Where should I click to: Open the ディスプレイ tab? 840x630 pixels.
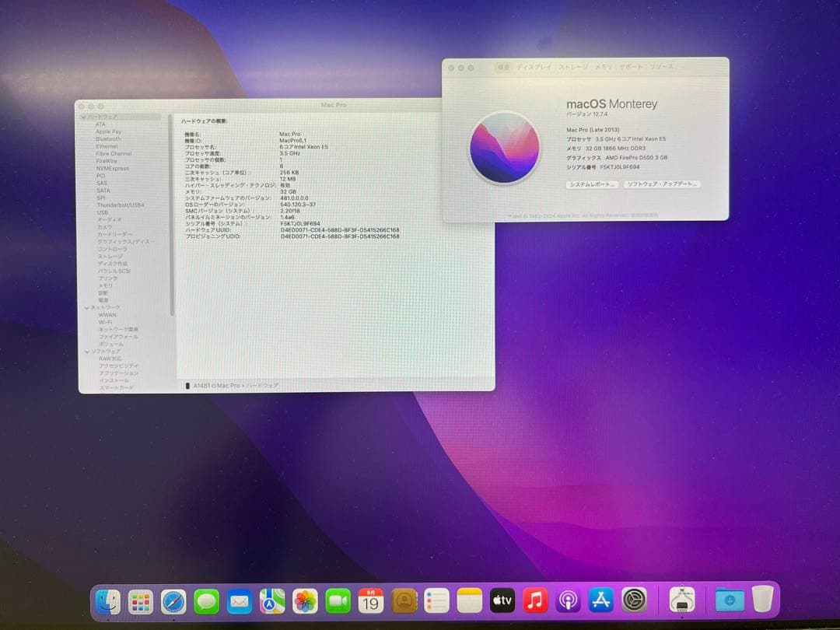coord(534,68)
